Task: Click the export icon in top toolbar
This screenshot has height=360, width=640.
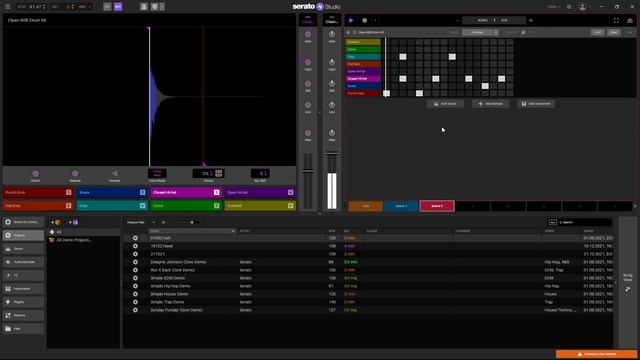Action: coord(154,7)
